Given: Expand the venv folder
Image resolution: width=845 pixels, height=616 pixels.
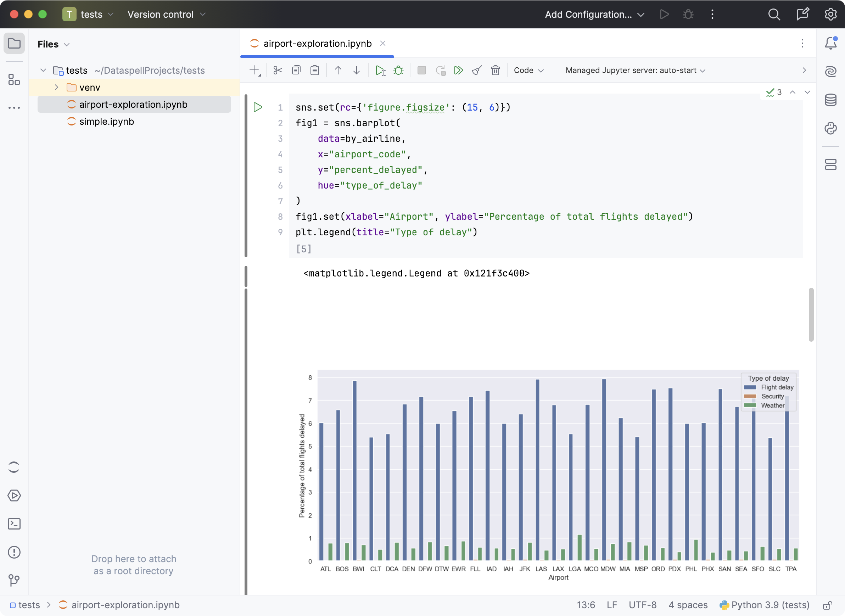Looking at the screenshot, I should coord(57,87).
